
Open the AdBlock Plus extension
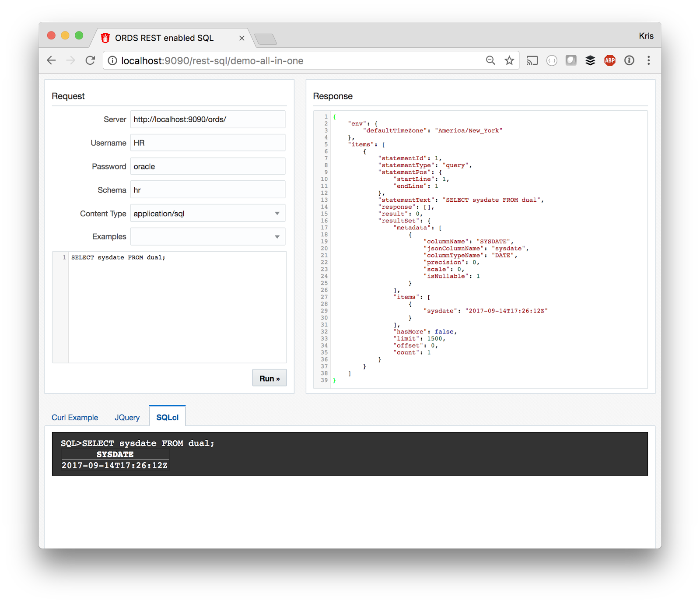click(610, 60)
